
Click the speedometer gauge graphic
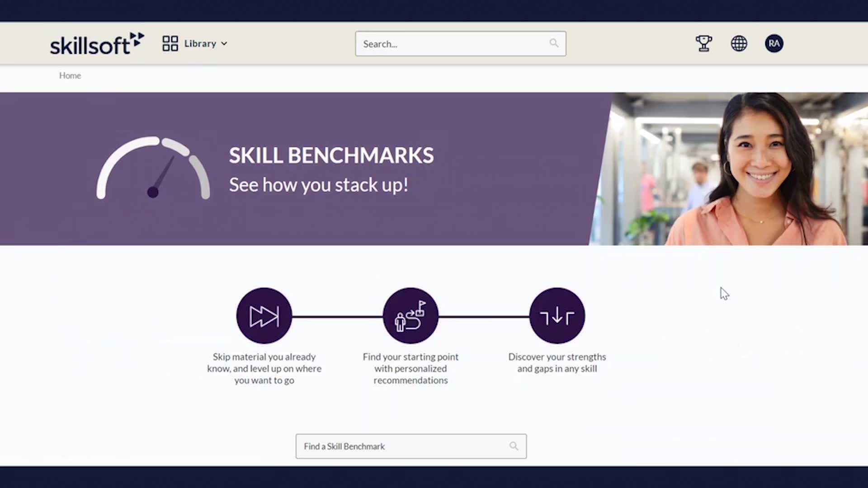point(153,169)
